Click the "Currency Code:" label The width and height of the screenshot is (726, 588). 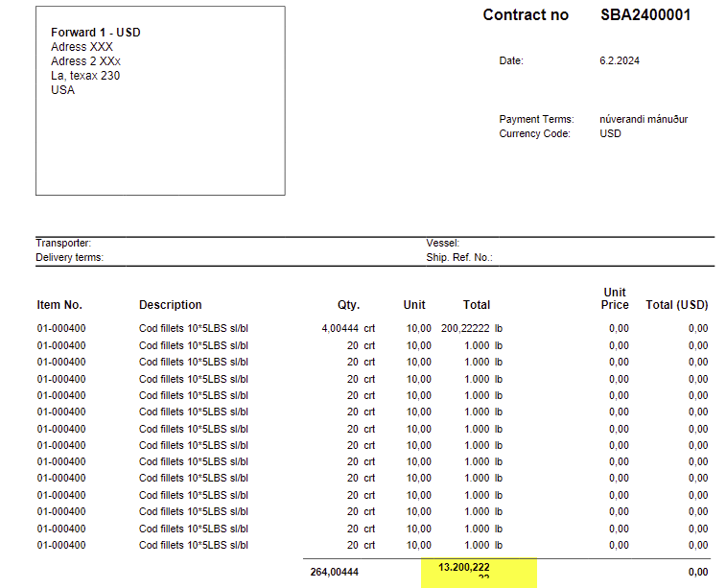pyautogui.click(x=534, y=133)
